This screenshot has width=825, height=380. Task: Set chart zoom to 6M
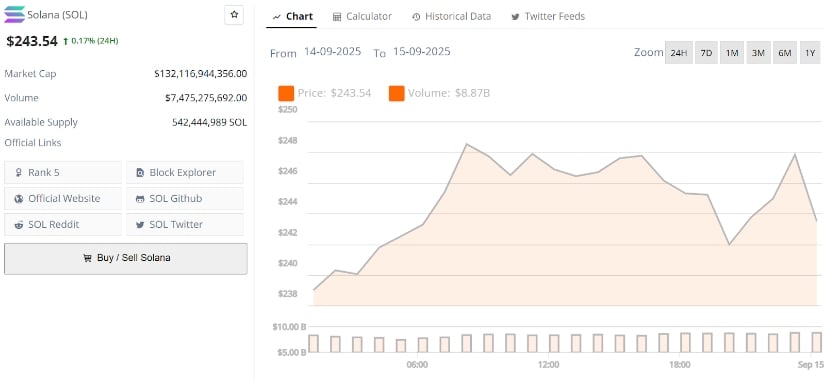click(x=784, y=53)
